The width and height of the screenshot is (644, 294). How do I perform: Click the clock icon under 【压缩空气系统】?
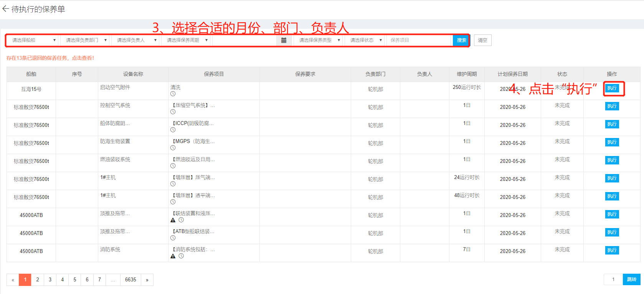pos(173,112)
